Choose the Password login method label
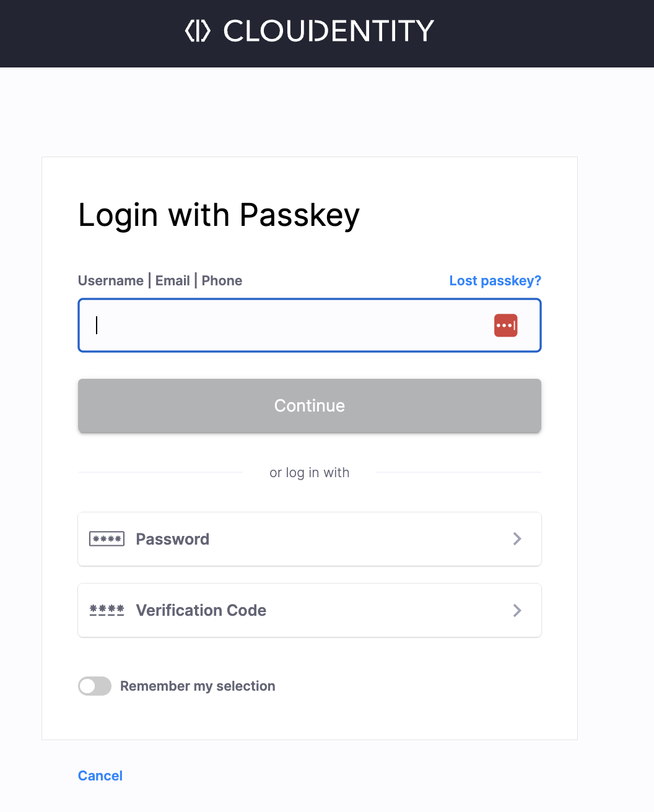Viewport: 654px width, 812px height. [172, 539]
